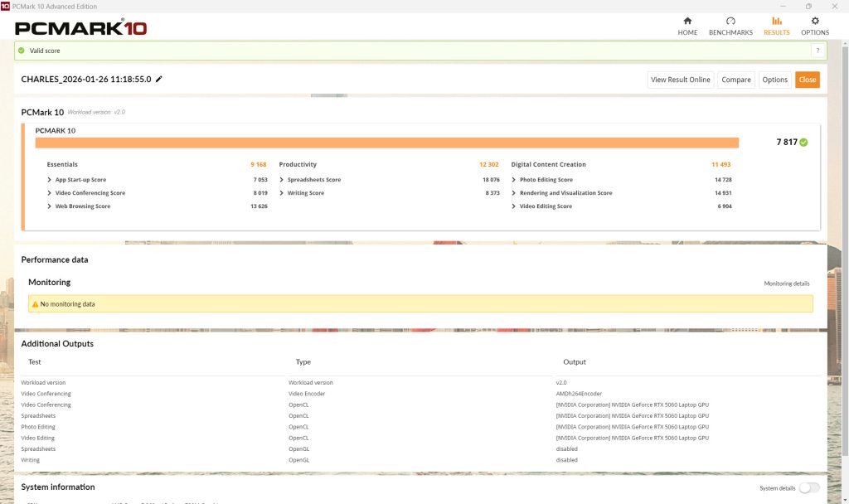Expand Writing Score
The width and height of the screenshot is (849, 504).
click(x=282, y=193)
